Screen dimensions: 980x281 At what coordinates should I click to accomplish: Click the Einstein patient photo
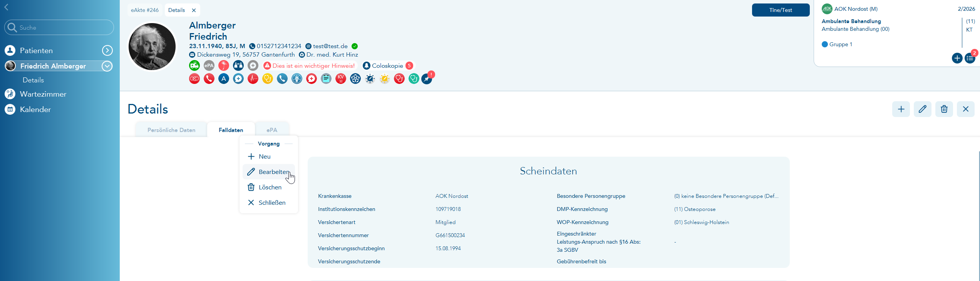(152, 47)
